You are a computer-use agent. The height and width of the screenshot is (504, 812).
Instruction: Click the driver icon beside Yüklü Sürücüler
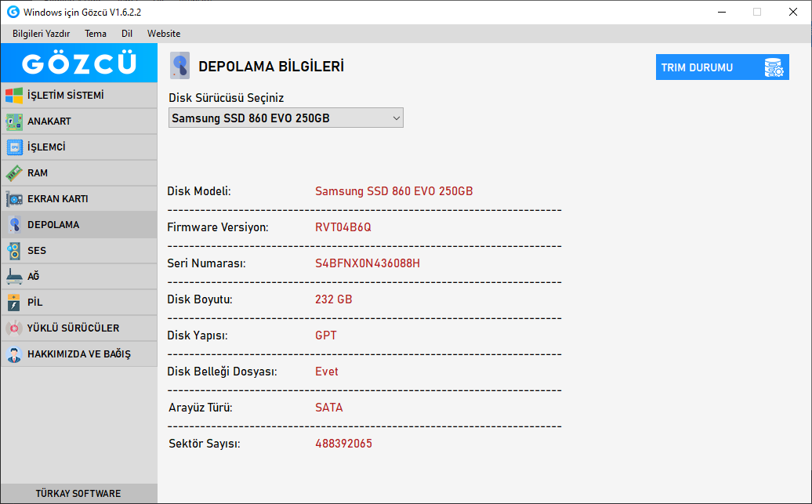point(14,328)
